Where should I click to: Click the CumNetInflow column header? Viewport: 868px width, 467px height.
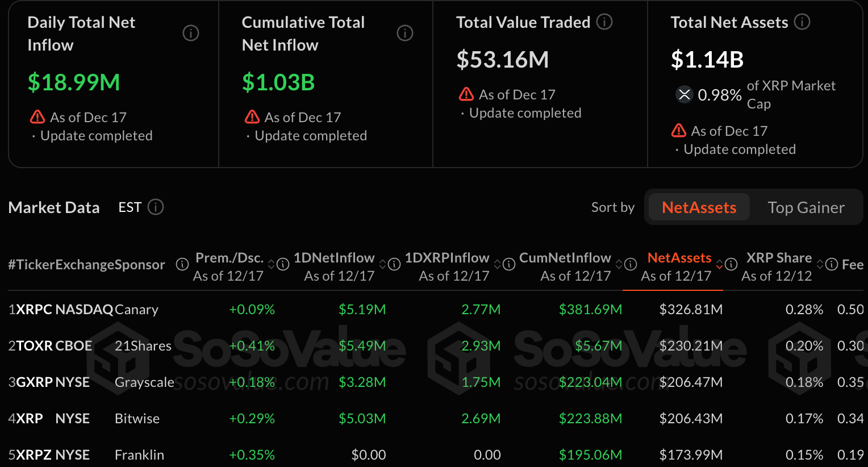click(565, 258)
